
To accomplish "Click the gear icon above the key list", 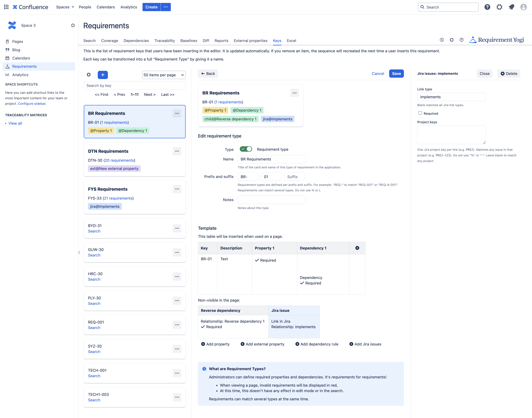I will (89, 75).
